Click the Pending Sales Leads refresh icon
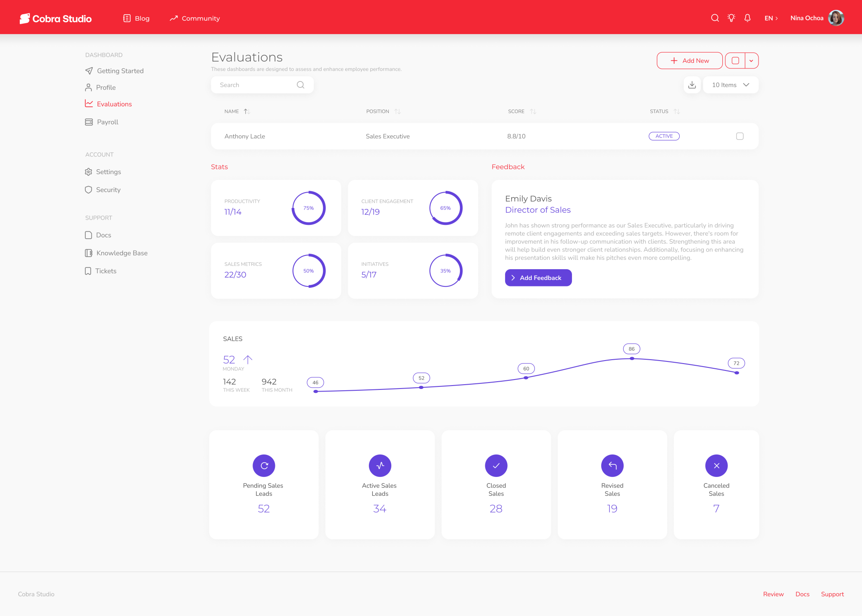The height and width of the screenshot is (616, 862). coord(264,466)
